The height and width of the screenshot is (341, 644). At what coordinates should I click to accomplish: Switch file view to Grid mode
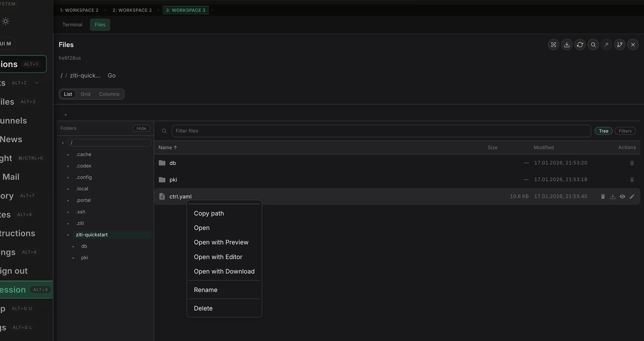click(85, 94)
